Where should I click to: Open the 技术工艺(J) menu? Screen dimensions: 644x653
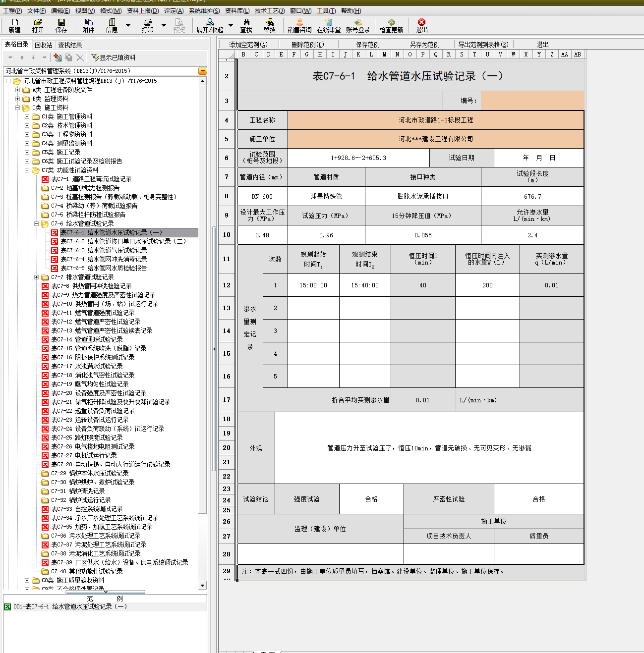point(270,10)
